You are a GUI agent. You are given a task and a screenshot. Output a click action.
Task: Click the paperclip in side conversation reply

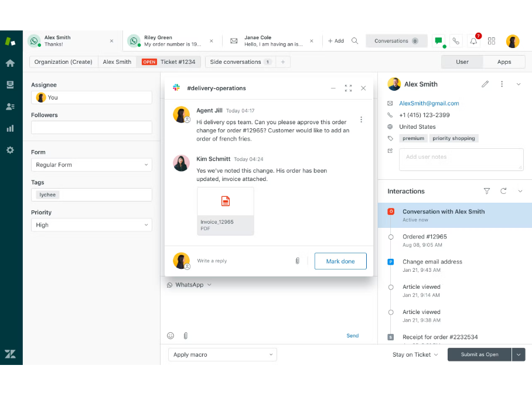tap(297, 261)
